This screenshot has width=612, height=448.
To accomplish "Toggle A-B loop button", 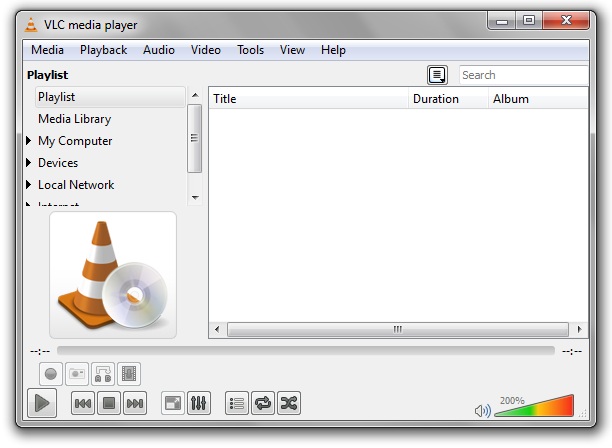I will (103, 374).
